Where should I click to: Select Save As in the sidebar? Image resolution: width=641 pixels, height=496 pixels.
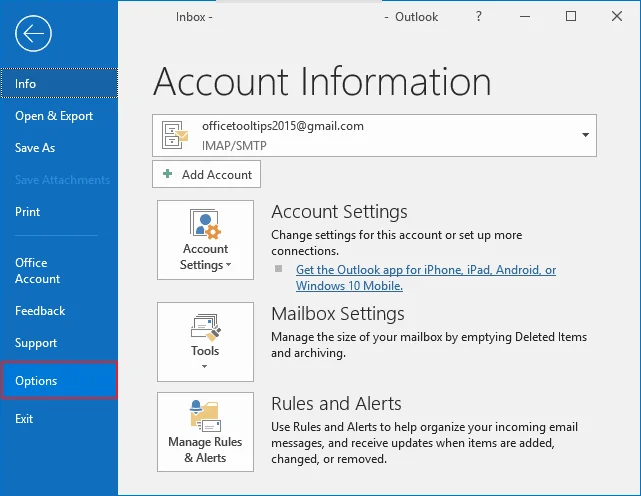pyautogui.click(x=35, y=148)
